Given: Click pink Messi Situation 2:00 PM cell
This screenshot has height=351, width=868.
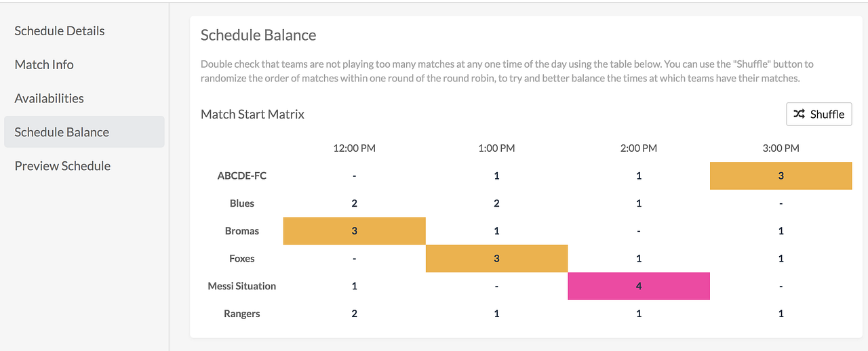Looking at the screenshot, I should point(638,286).
